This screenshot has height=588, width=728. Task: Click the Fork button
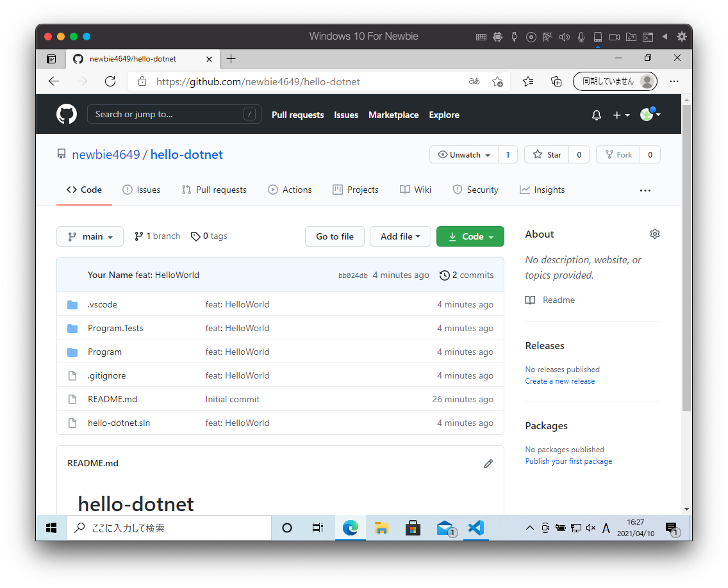pos(618,155)
